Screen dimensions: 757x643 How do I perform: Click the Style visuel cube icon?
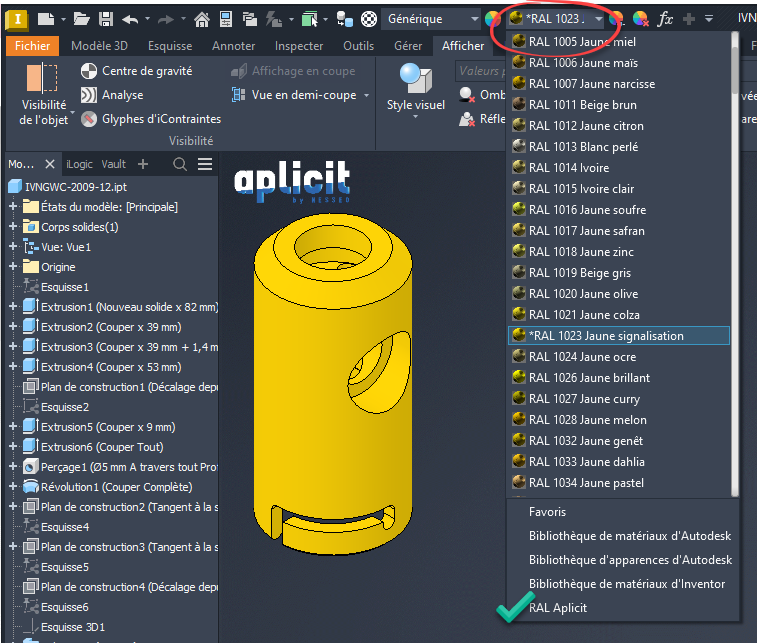[x=415, y=77]
